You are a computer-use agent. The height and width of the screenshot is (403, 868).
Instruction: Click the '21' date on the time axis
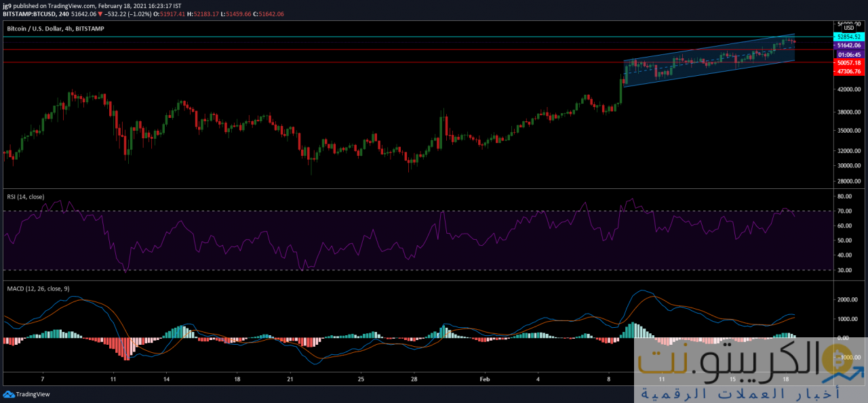coord(290,380)
